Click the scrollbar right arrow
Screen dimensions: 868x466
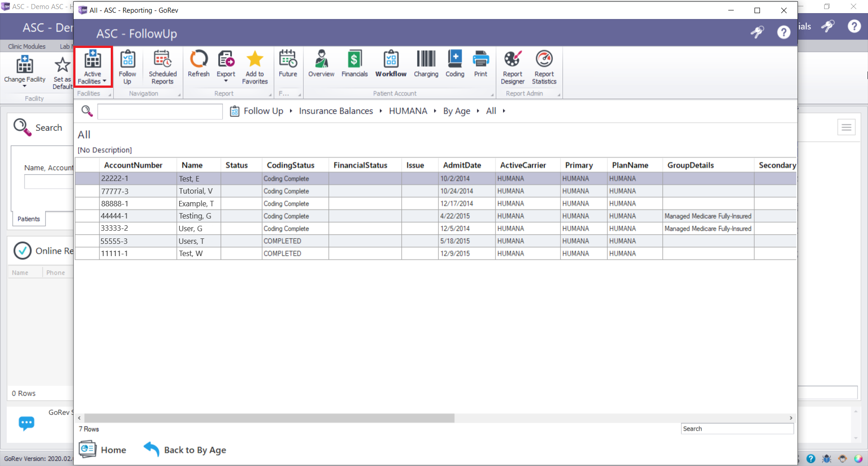click(x=791, y=418)
